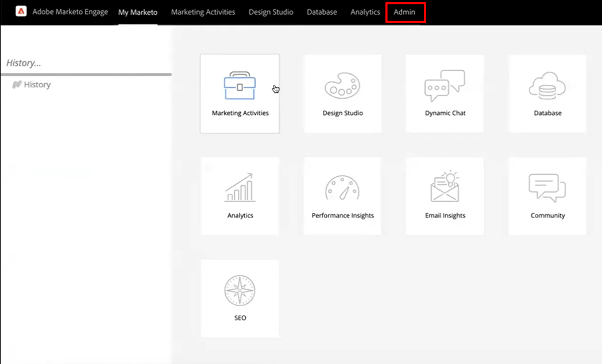Open the Email Insights envelope icon
The image size is (602, 364).
(445, 186)
